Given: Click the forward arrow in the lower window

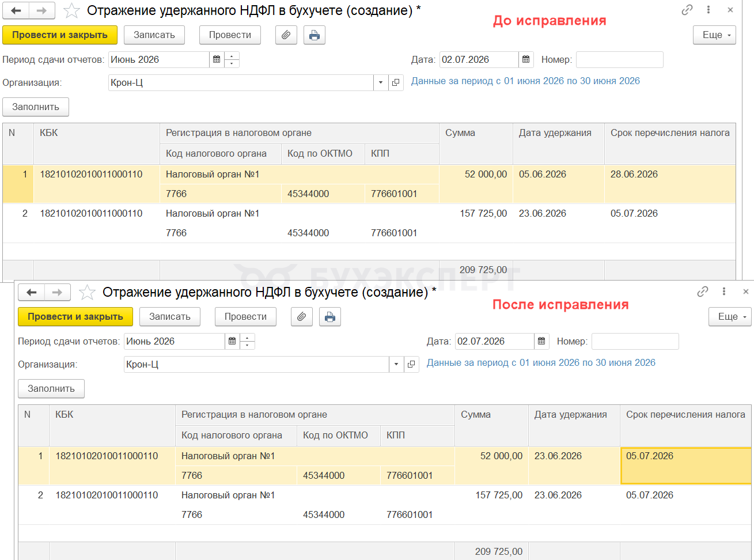Looking at the screenshot, I should click(x=58, y=293).
